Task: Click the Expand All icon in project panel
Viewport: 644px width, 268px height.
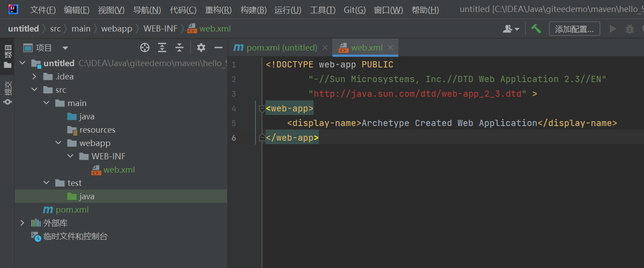Action: click(162, 48)
